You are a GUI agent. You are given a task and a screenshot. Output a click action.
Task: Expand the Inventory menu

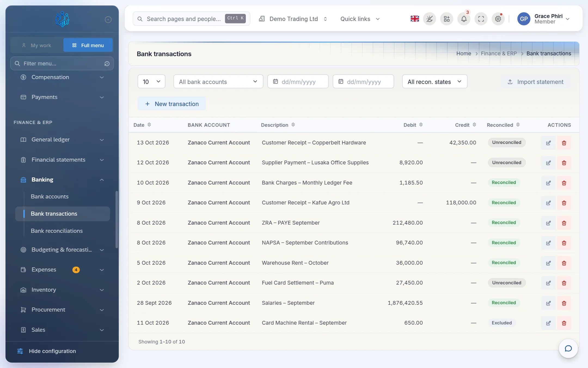(x=62, y=290)
